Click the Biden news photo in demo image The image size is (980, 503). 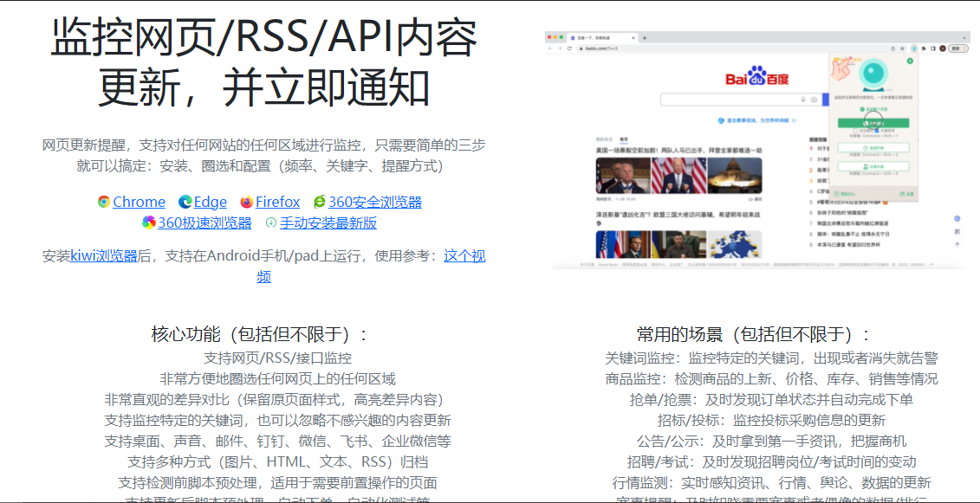(678, 175)
